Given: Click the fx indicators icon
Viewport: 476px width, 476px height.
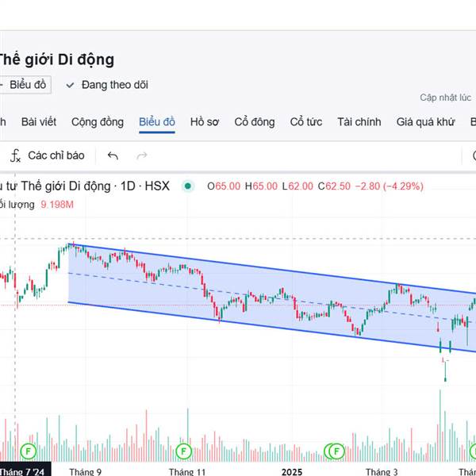Looking at the screenshot, I should point(15,156).
